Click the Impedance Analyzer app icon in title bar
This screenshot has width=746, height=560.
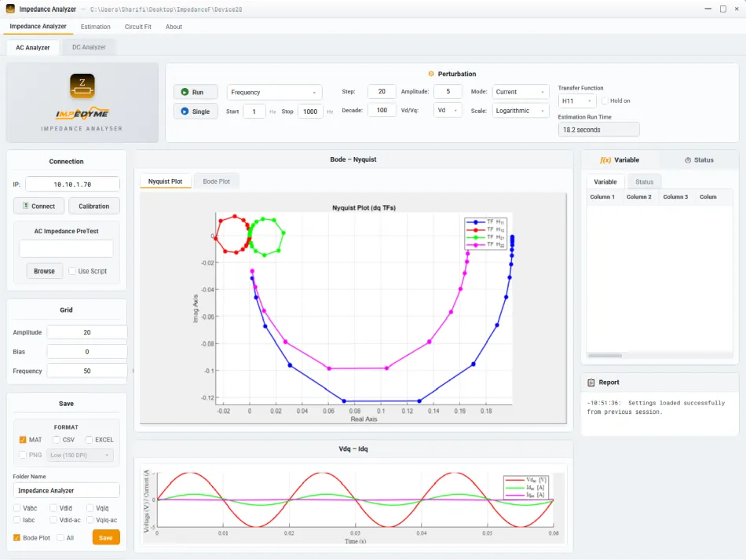point(10,9)
